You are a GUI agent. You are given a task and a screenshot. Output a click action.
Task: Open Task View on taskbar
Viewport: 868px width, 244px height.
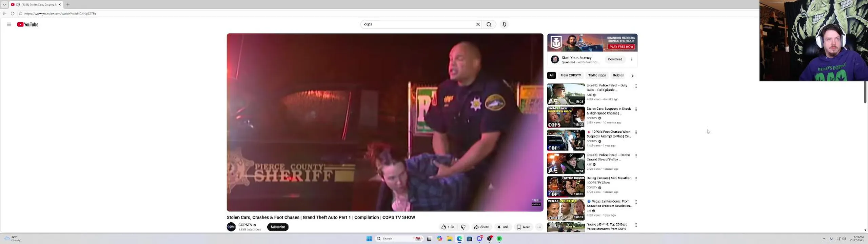(x=429, y=239)
